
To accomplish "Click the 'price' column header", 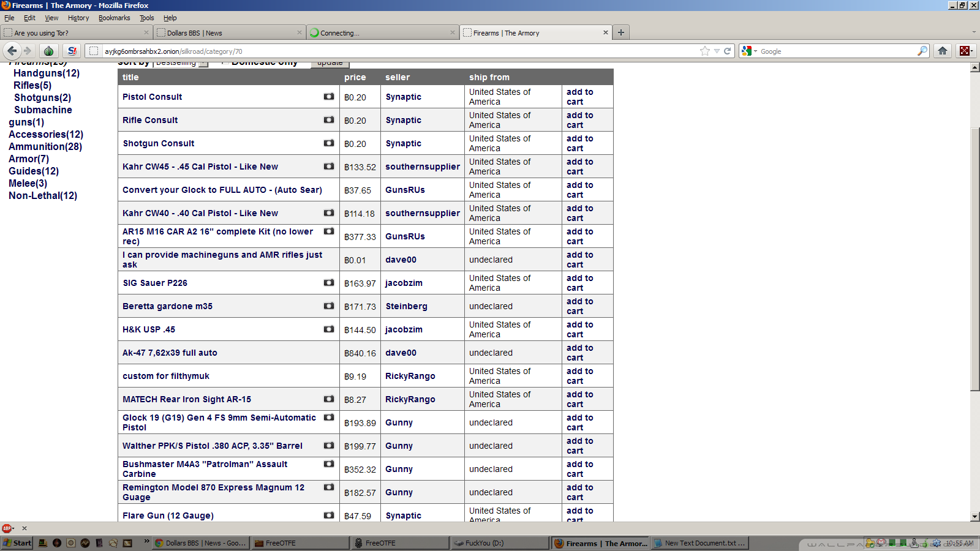I will 355,77.
